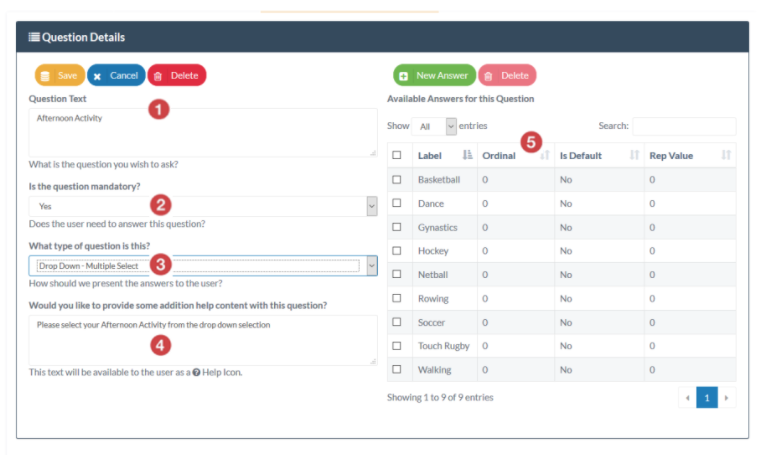This screenshot has height=455, width=762.
Task: Delete the question with the red Delete button
Action: click(x=177, y=75)
